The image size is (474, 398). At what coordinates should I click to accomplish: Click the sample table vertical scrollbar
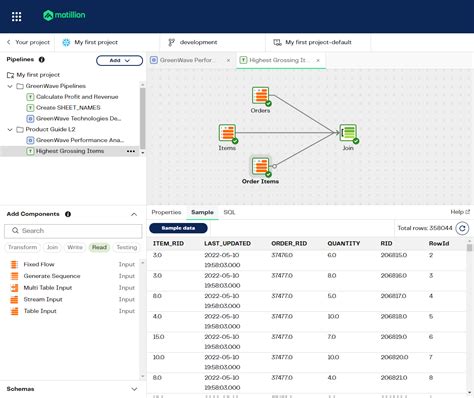point(470,248)
